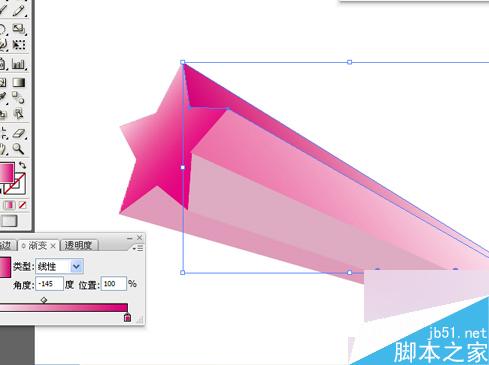The image size is (489, 365).
Task: Click the gradient preview swatch in panel
Action: coord(5,267)
